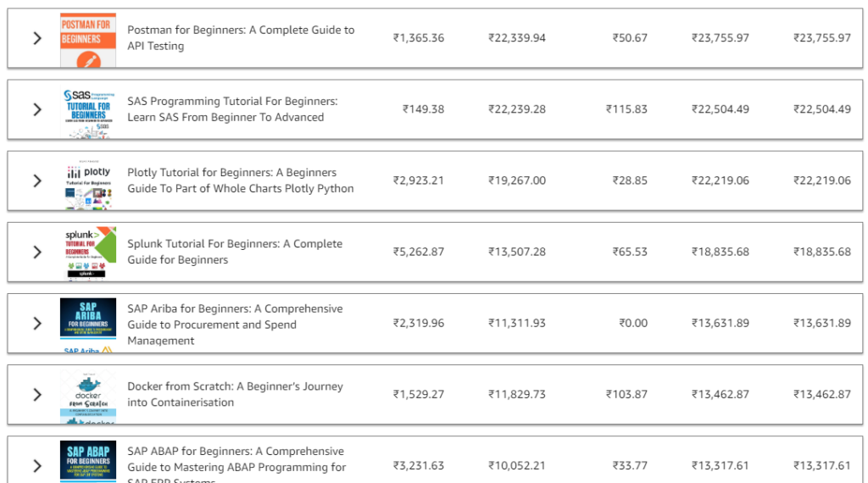Expand the SAP ABAP for Beginners row
Screen dimensions: 868x483
point(37,465)
